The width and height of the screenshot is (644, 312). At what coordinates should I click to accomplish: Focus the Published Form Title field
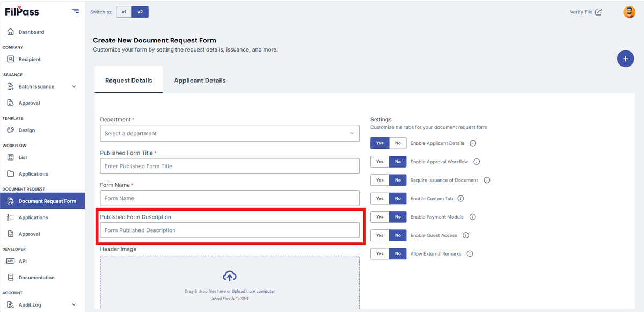230,166
